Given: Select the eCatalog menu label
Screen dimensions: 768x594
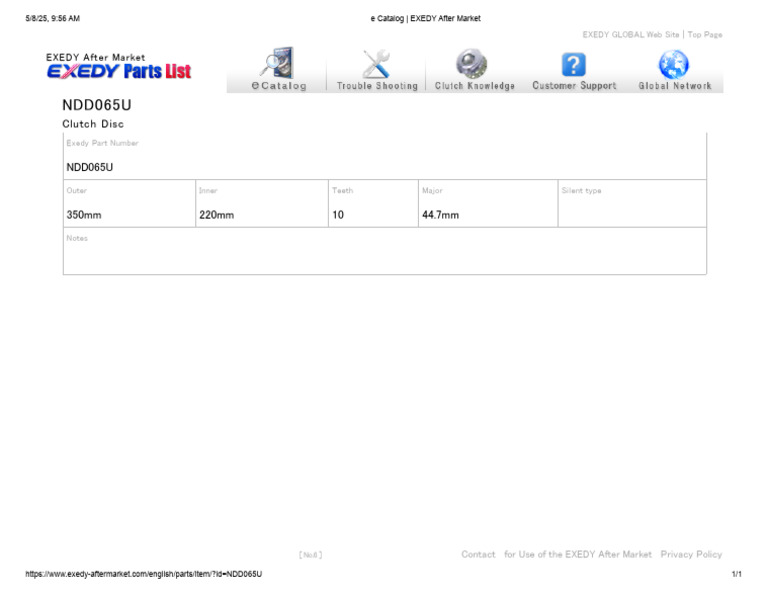Looking at the screenshot, I should 279,86.
